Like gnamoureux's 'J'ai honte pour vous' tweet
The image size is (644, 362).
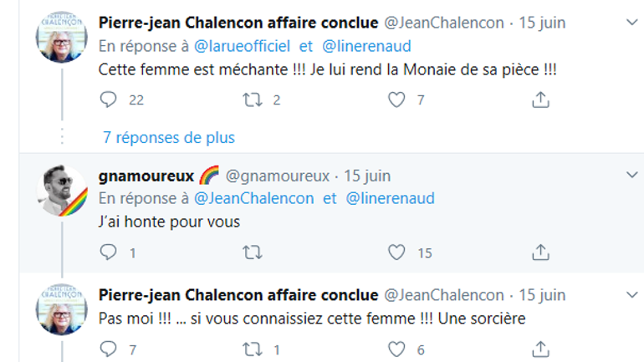397,252
